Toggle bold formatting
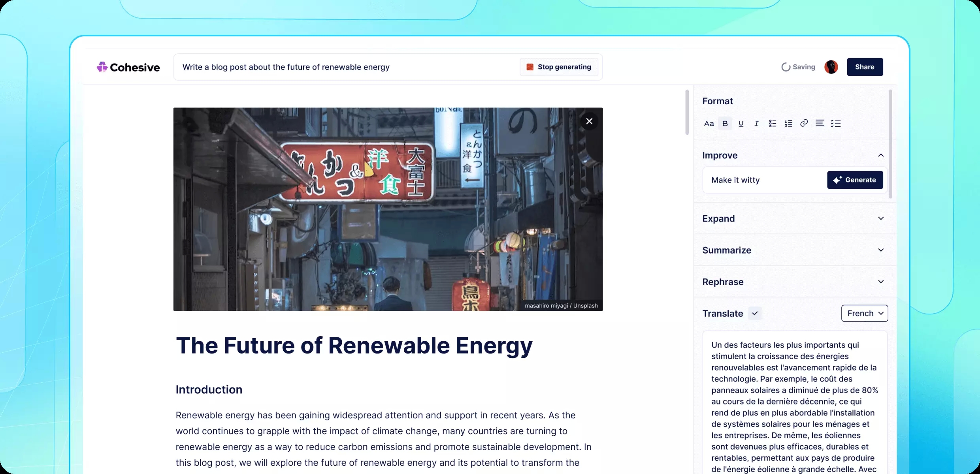Screen dimensions: 980x474 (725, 124)
